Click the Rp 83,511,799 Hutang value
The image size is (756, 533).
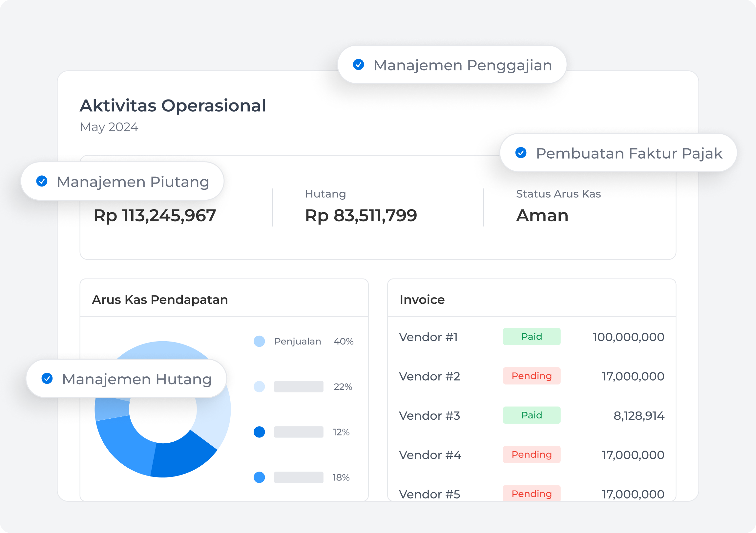point(361,215)
